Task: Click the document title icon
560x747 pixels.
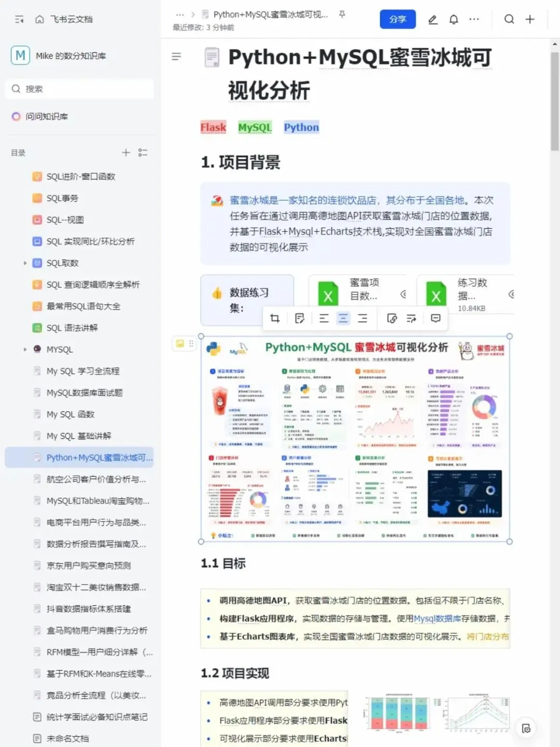Action: tap(212, 58)
